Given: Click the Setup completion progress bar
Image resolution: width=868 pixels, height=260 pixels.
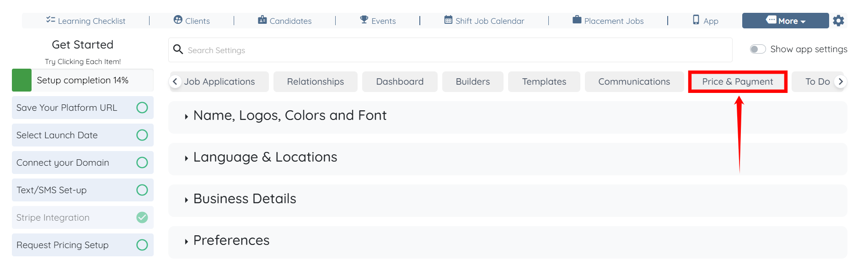Looking at the screenshot, I should pos(83,80).
